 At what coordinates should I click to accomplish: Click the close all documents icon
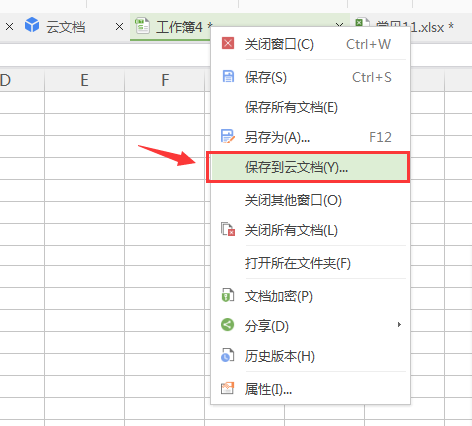[x=228, y=229]
